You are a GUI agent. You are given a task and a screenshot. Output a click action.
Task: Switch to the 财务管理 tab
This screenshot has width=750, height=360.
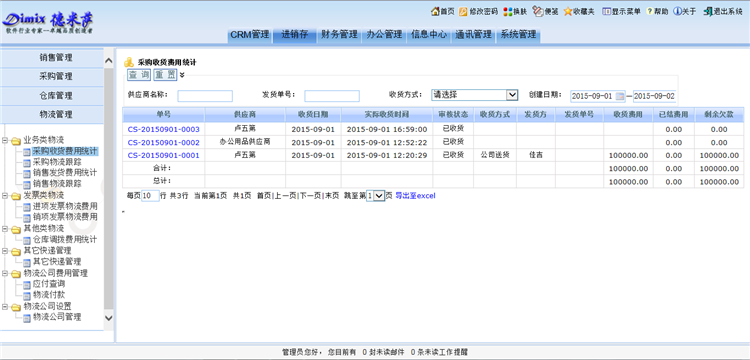coord(339,35)
